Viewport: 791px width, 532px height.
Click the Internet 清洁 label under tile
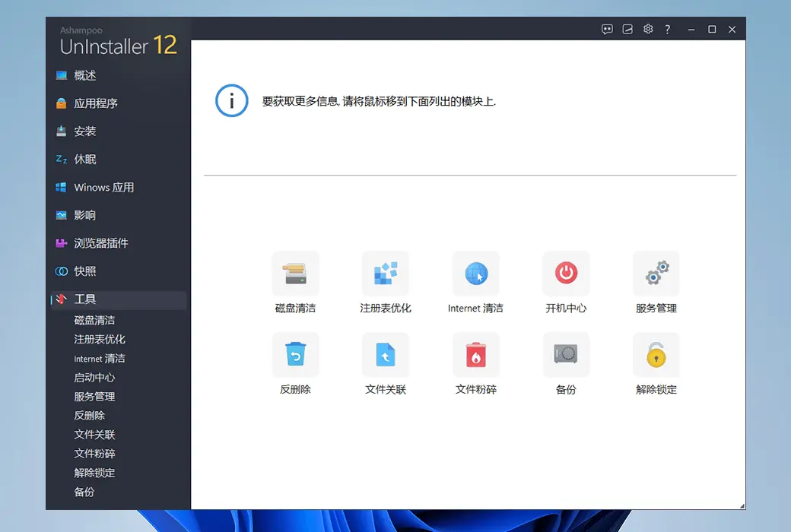475,308
